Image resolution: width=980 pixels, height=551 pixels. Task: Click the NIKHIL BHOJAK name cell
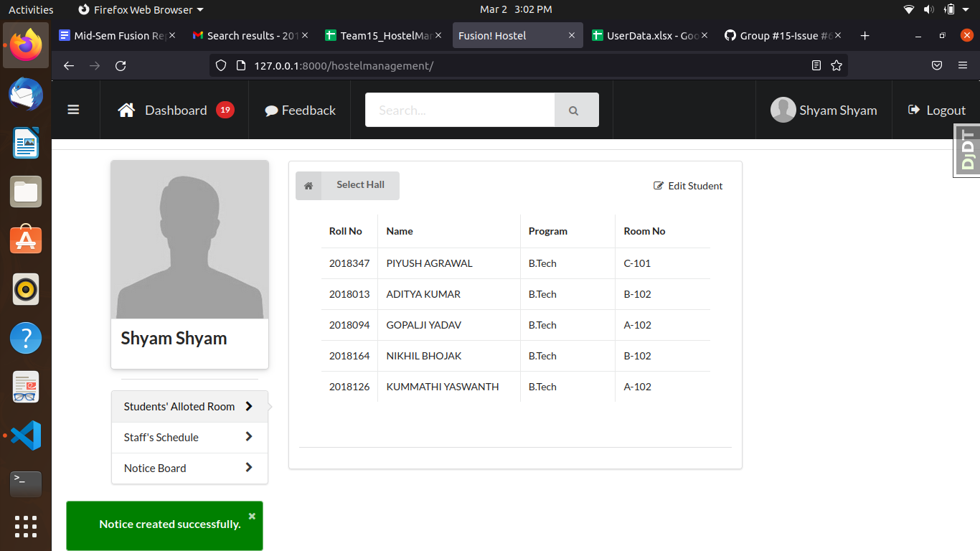point(449,356)
